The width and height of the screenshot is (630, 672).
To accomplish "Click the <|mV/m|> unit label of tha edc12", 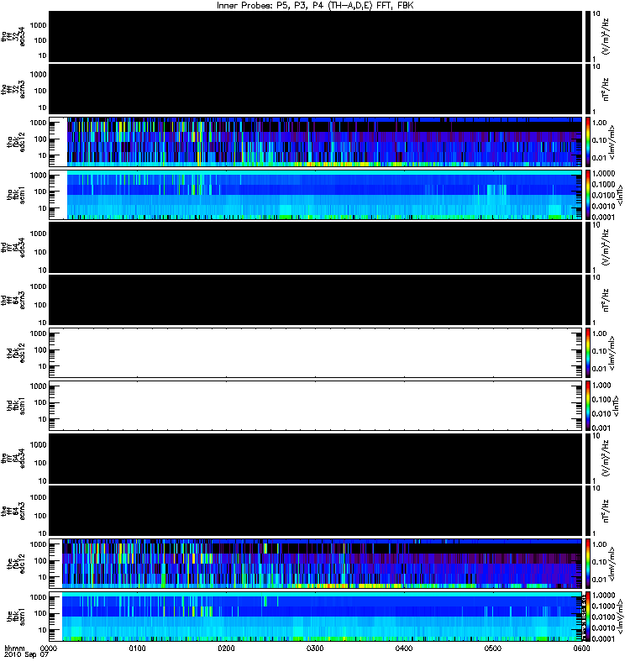I will (x=612, y=142).
